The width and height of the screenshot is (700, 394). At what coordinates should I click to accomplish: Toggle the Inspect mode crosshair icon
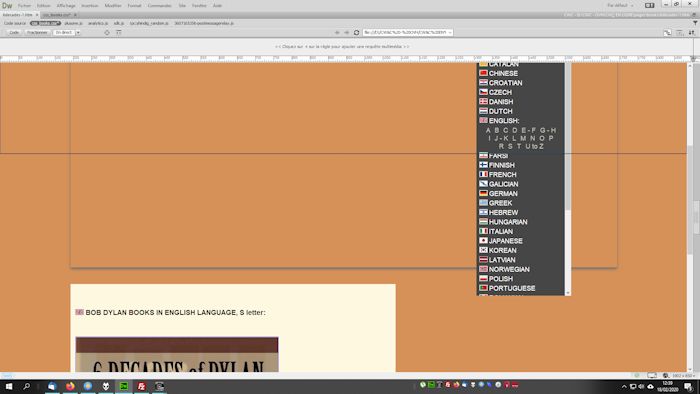(107, 33)
